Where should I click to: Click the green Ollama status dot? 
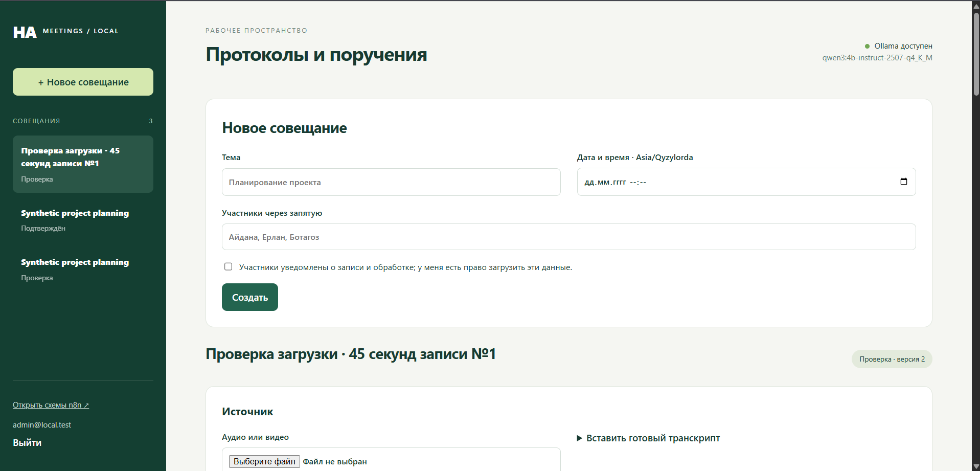[x=867, y=46]
